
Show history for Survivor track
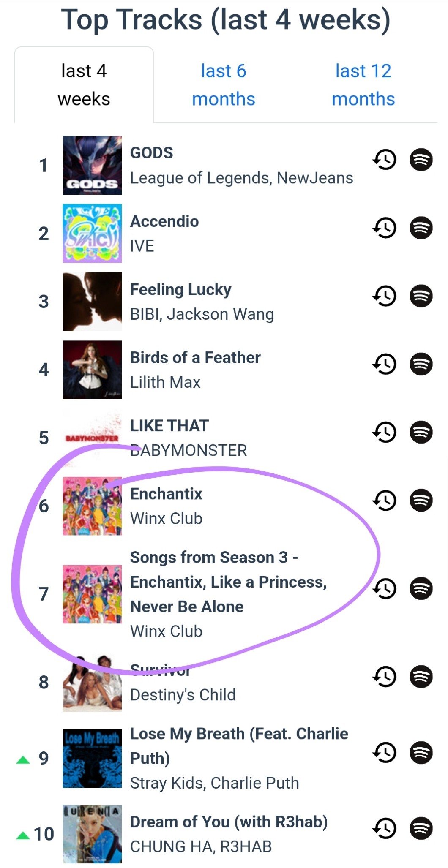point(384,677)
